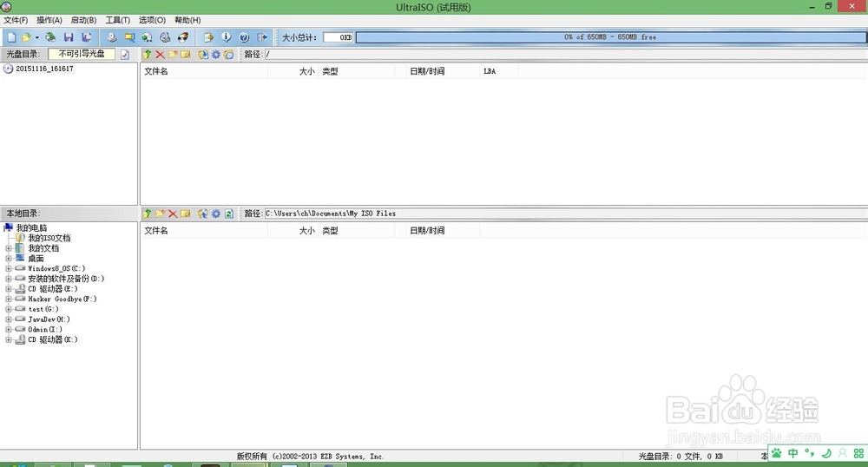Expand the 桌面 tree node

click(x=9, y=259)
